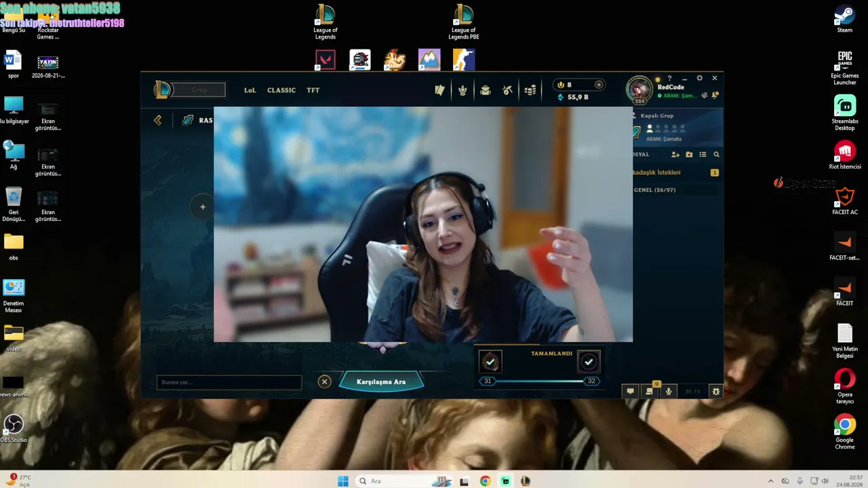
Task: Open the Crafting hammer icon in client navbar
Action: (x=508, y=90)
